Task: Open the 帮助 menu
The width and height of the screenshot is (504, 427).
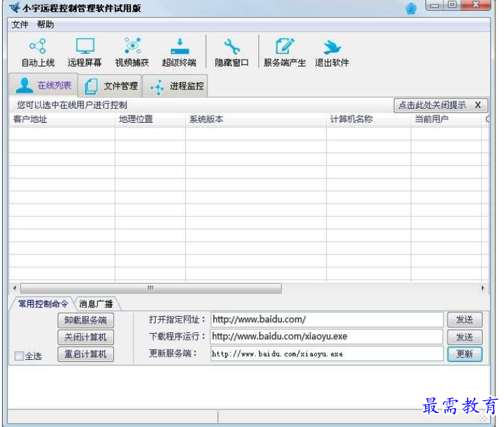Action: pos(46,24)
